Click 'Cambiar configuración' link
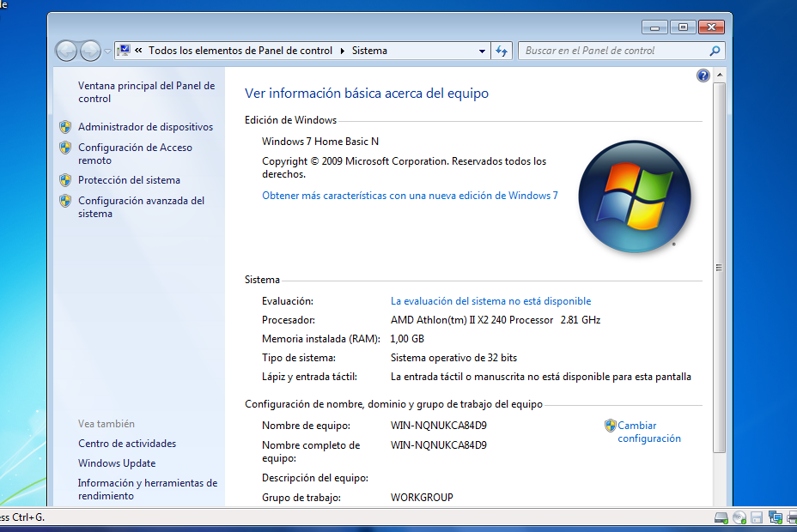The image size is (797, 532). (x=649, y=432)
